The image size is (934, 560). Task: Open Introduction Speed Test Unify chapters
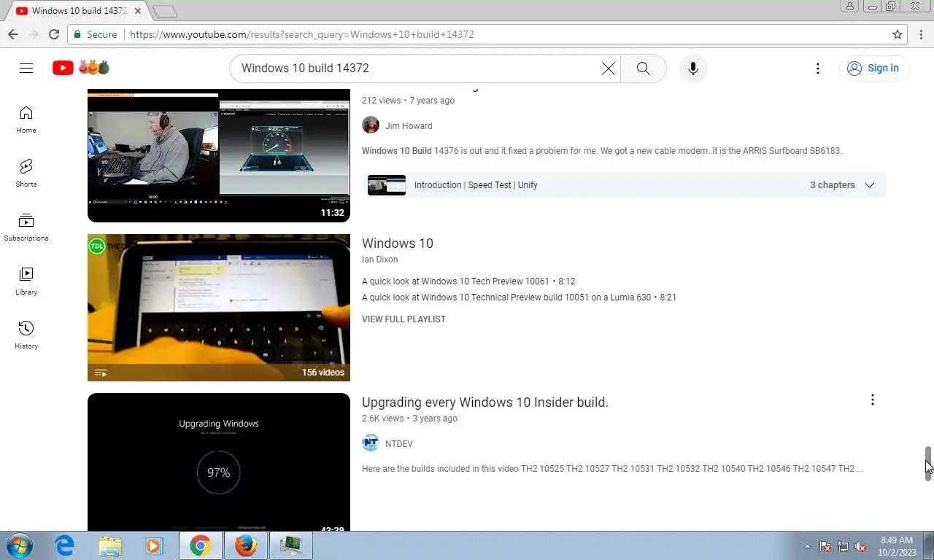476,185
